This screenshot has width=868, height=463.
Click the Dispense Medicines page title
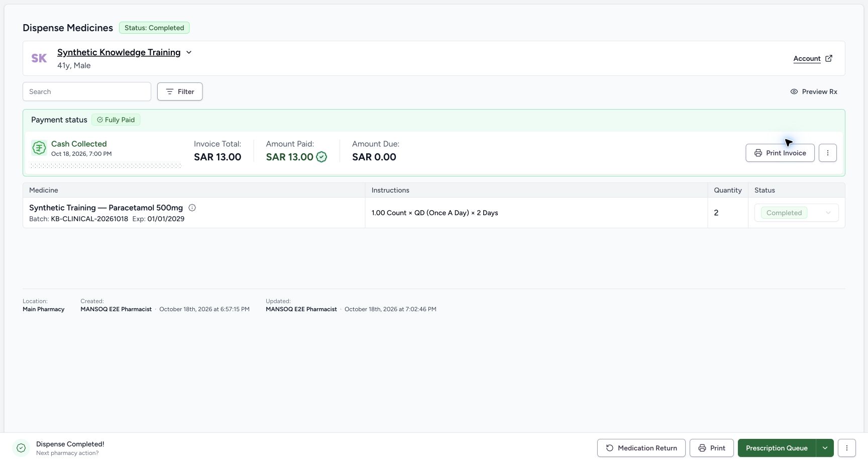tap(68, 28)
